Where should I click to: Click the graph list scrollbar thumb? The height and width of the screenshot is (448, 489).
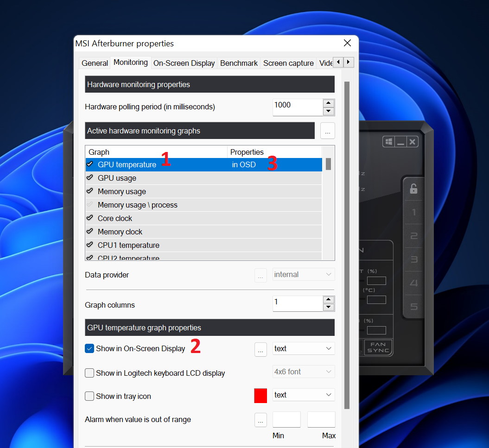pyautogui.click(x=328, y=164)
